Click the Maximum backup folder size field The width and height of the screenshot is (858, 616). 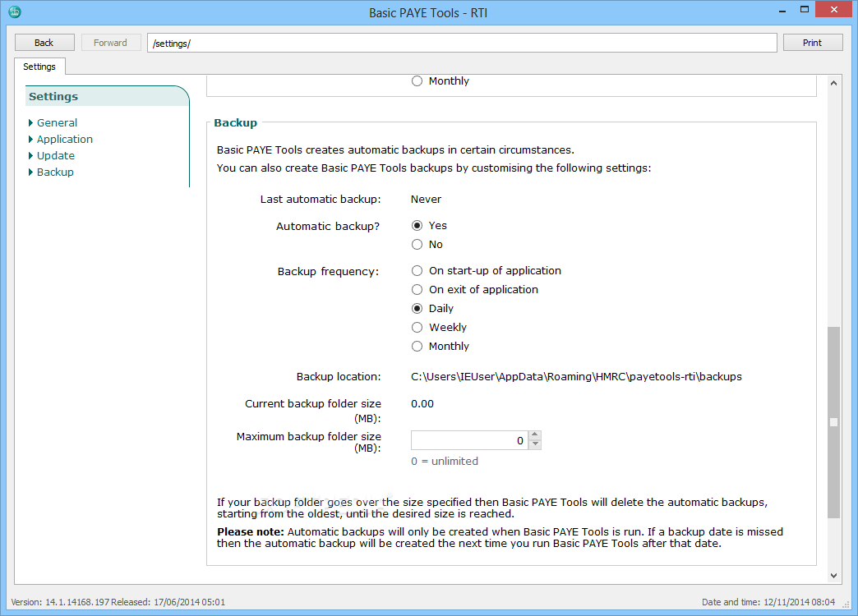point(470,440)
